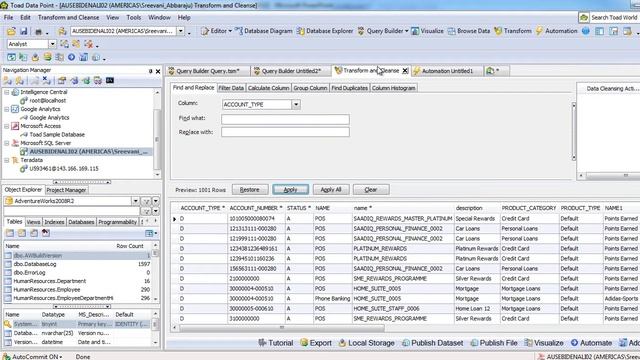Image resolution: width=640 pixels, height=360 pixels.
Task: Click Publish File in bottom bar
Action: pyautogui.click(x=493, y=343)
